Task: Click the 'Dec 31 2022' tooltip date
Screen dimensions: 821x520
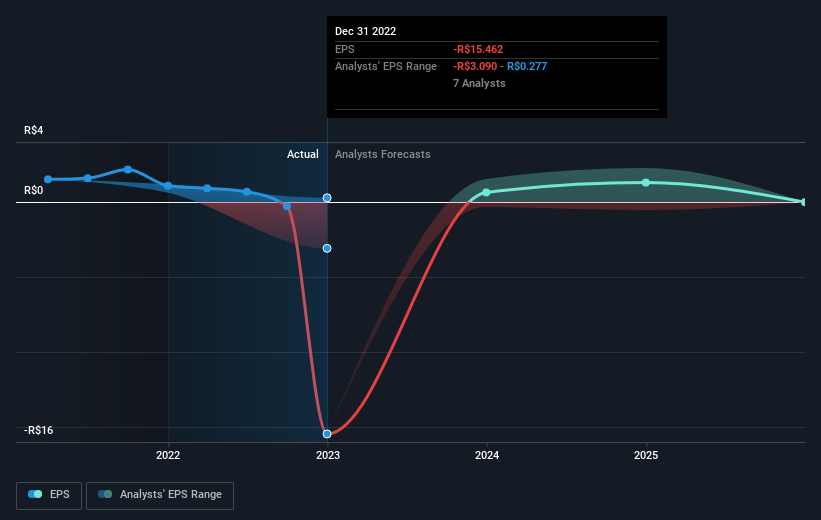Action: (365, 31)
